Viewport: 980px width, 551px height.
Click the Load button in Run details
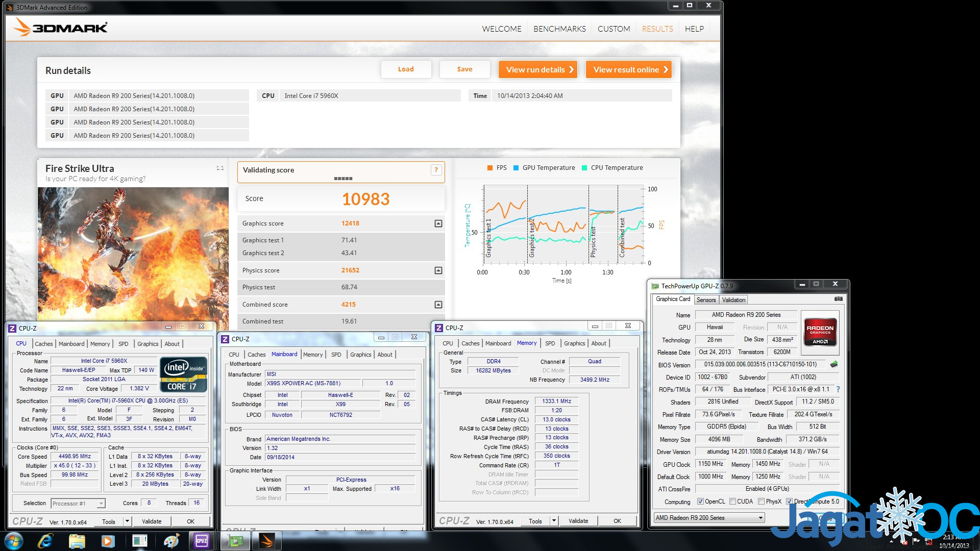click(406, 69)
